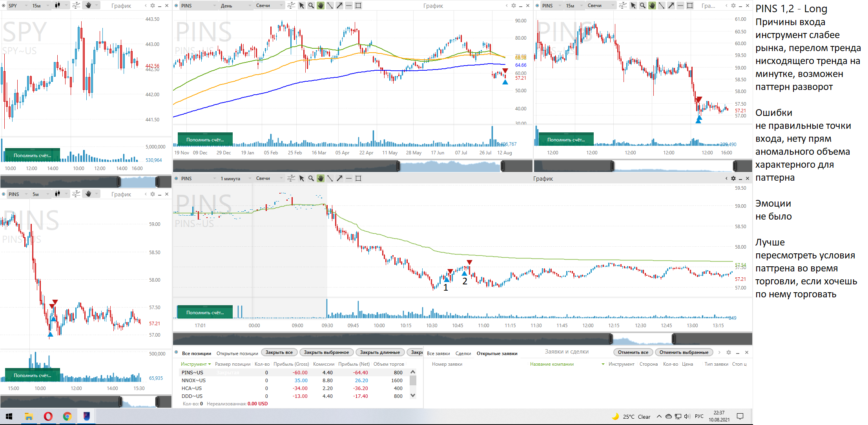The height and width of the screenshot is (425, 868).
Task: Select rectangle tool in PINS 1-minute chart
Action: coord(358,178)
